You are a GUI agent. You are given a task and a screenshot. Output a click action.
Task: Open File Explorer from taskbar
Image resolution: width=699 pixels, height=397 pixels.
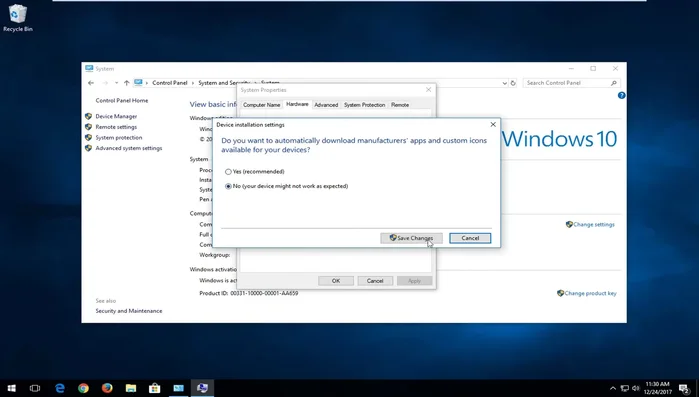[x=131, y=388]
